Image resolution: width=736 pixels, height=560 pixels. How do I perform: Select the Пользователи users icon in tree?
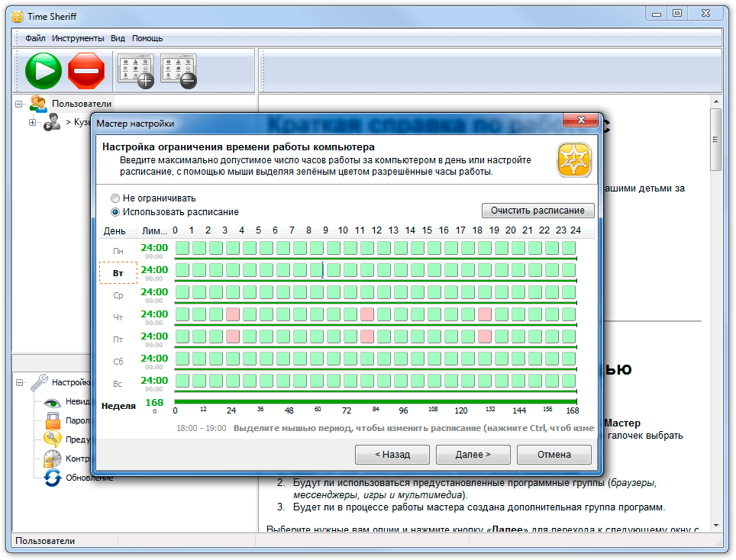38,104
